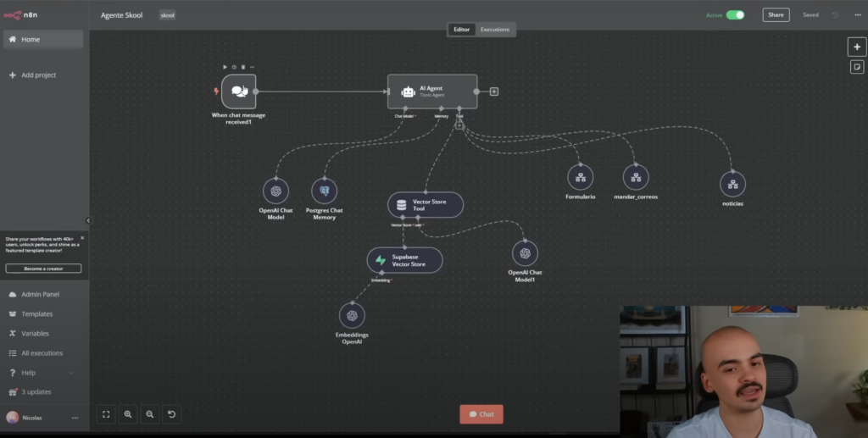Open the Nicolas user options menu
The image size is (868, 438).
tap(75, 418)
